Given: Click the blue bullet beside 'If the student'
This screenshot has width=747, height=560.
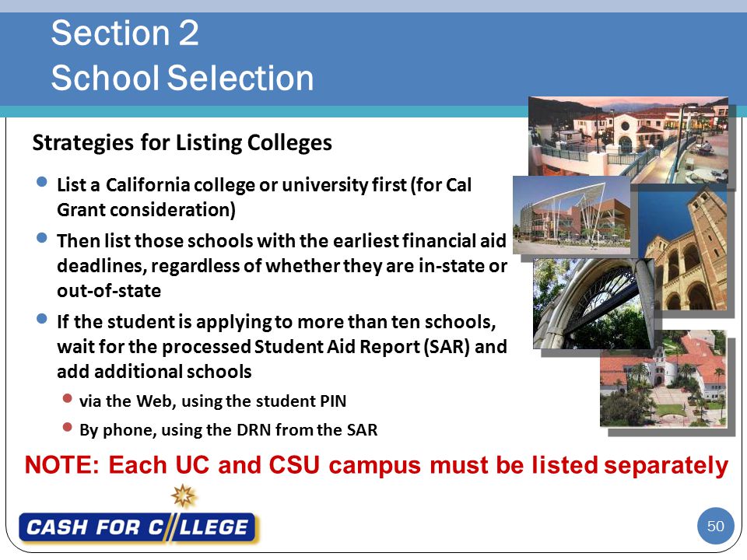Looking at the screenshot, I should coord(42,319).
